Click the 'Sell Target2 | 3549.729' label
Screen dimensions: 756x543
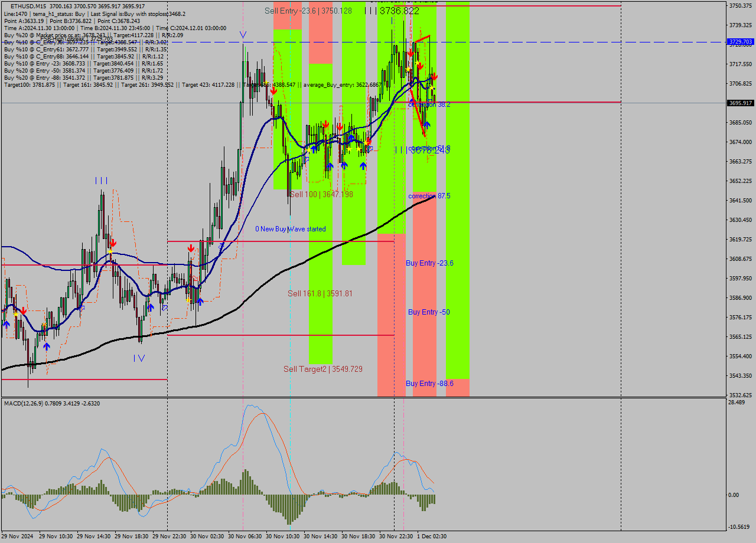click(322, 369)
